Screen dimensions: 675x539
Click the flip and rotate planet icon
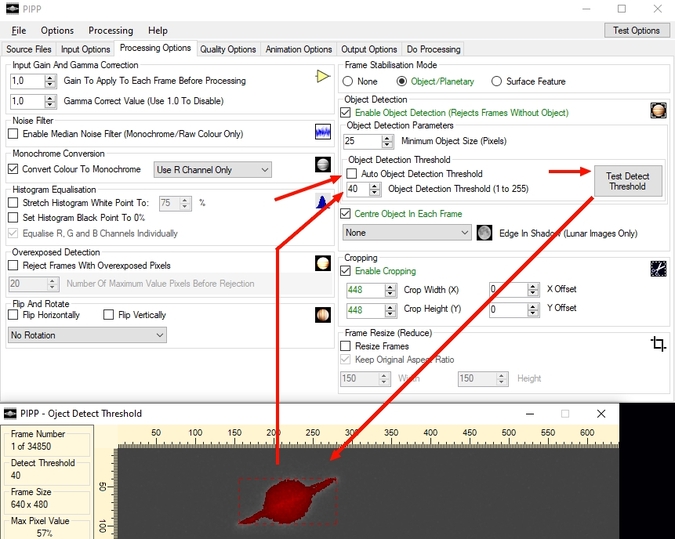[322, 315]
